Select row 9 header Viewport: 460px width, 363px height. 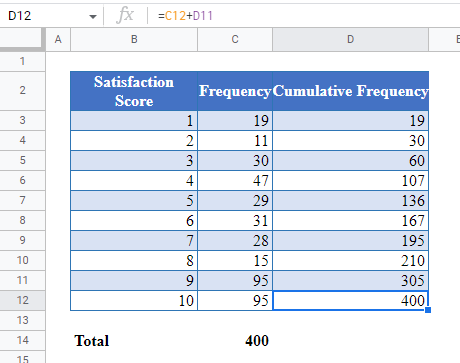pos(22,240)
